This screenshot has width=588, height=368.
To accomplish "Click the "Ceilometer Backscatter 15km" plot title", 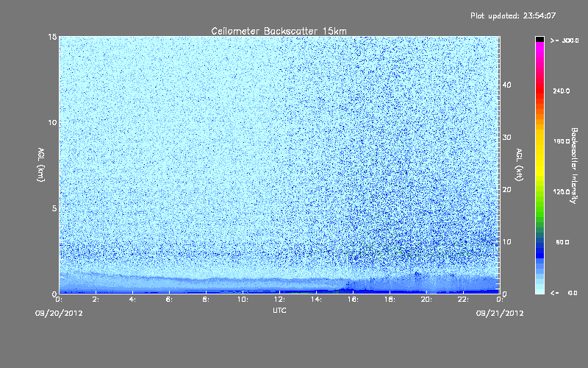I will coord(279,31).
